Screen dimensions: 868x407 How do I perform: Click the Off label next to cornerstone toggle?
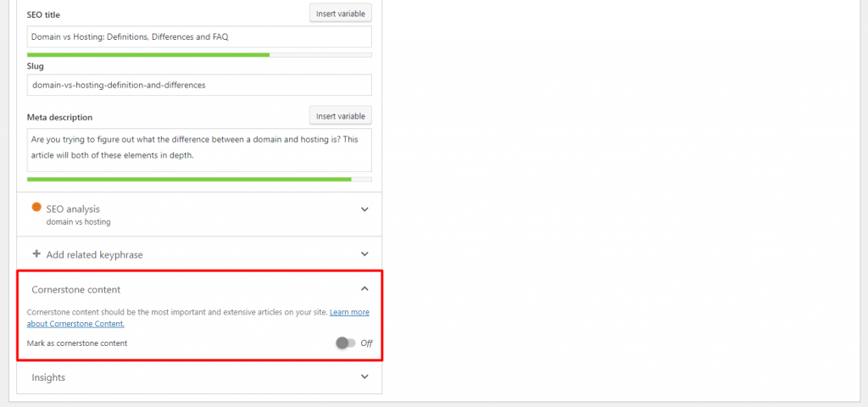pos(366,343)
